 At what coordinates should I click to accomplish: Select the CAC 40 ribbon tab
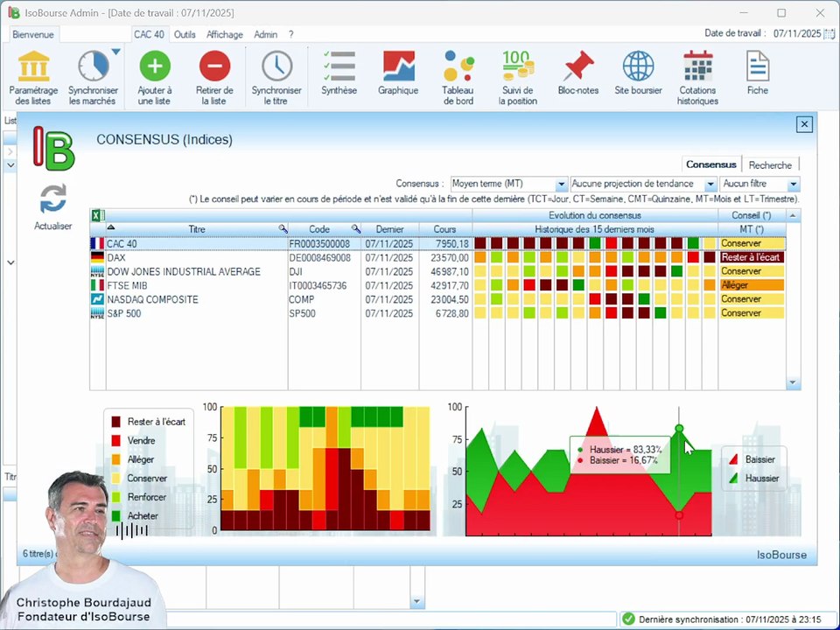(x=150, y=34)
